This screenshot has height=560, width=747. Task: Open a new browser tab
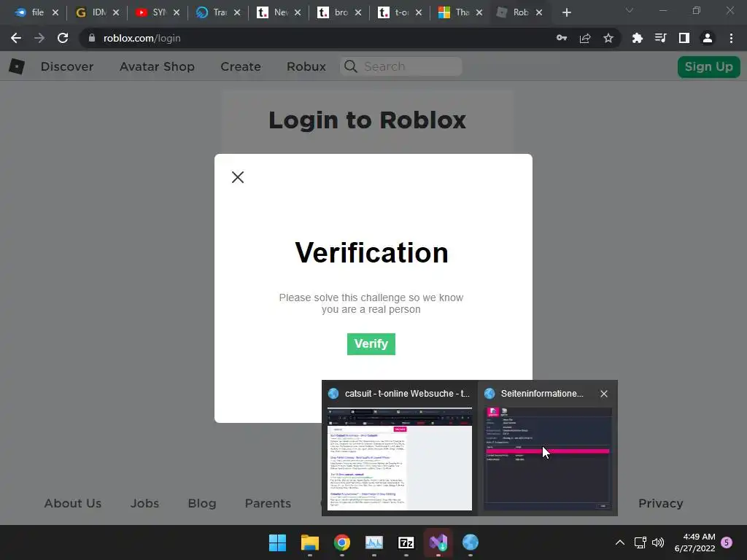(x=566, y=12)
